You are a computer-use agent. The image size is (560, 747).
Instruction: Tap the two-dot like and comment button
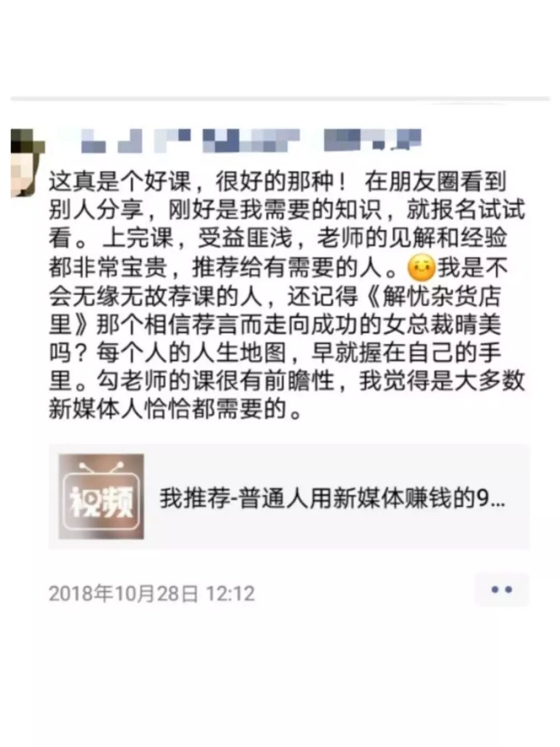coord(501,589)
